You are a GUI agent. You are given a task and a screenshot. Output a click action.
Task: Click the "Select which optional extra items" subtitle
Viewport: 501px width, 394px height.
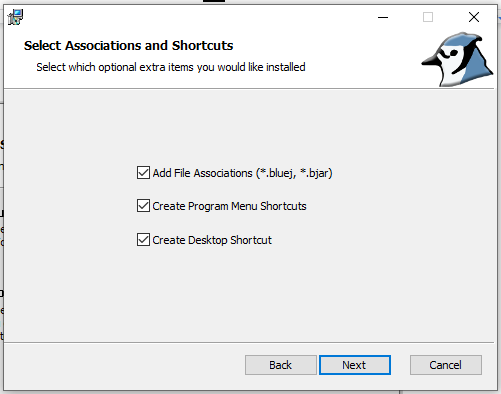point(171,67)
